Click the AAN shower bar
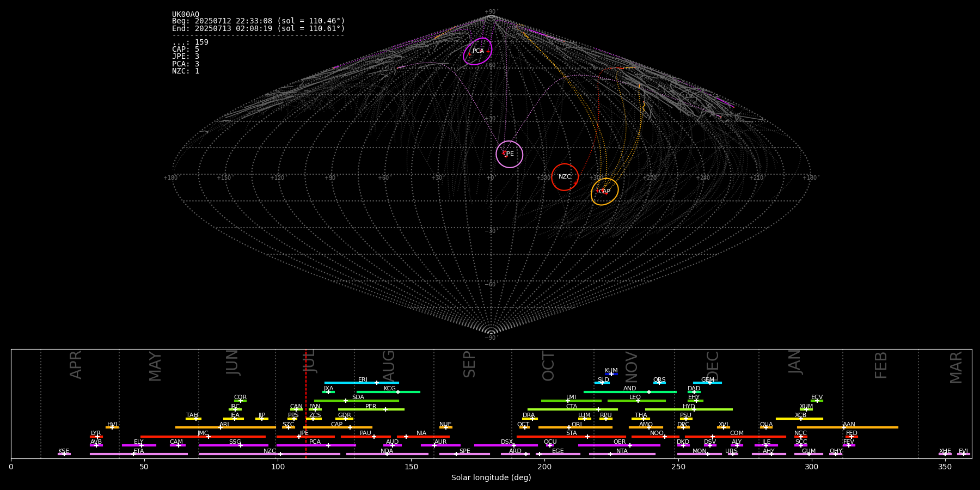Viewport: 980px width, 490px height. [x=848, y=427]
